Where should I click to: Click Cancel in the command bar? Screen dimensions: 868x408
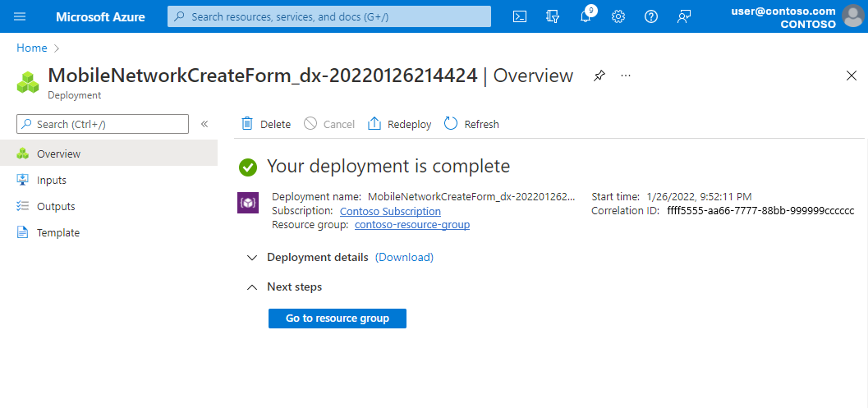click(x=329, y=124)
